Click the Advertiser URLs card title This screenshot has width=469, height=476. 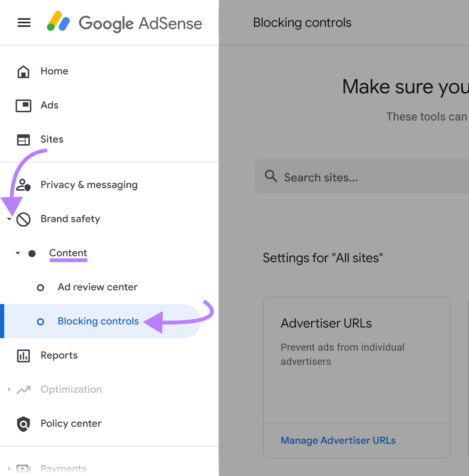[326, 323]
